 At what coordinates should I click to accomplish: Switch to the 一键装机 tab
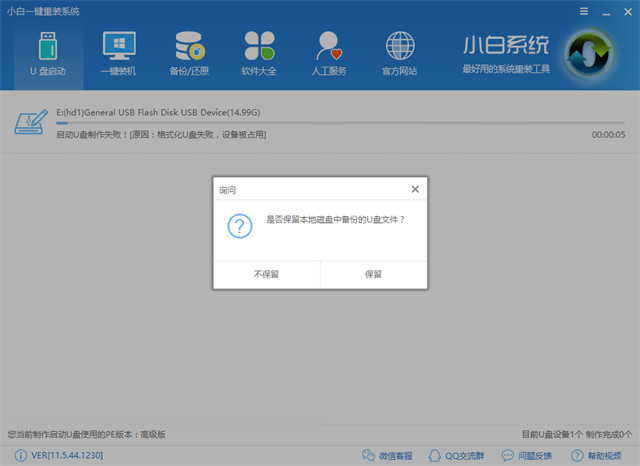[118, 54]
